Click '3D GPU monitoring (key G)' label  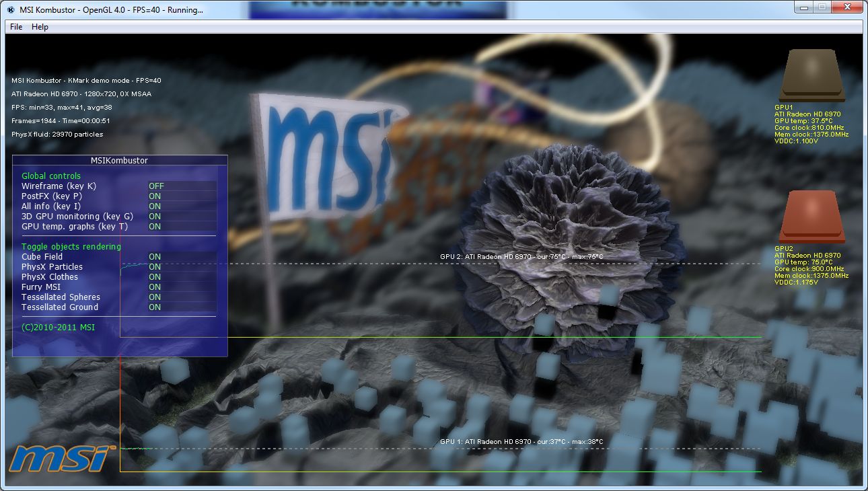[77, 217]
